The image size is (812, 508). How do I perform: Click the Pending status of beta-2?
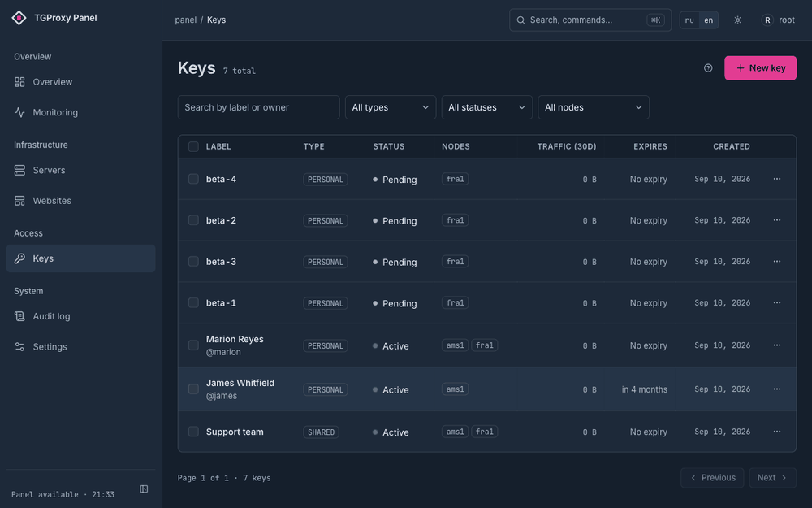pos(395,221)
